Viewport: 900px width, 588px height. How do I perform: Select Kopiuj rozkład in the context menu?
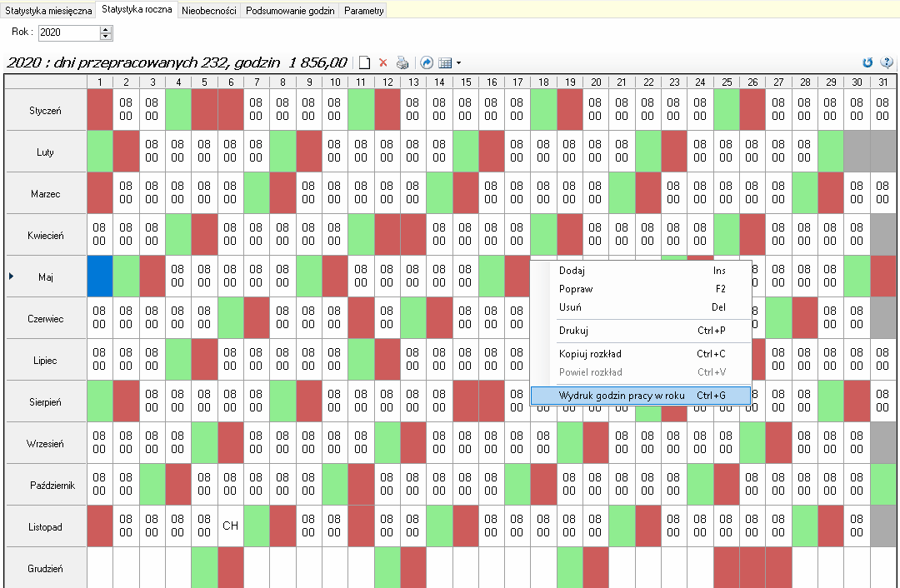tap(641, 354)
